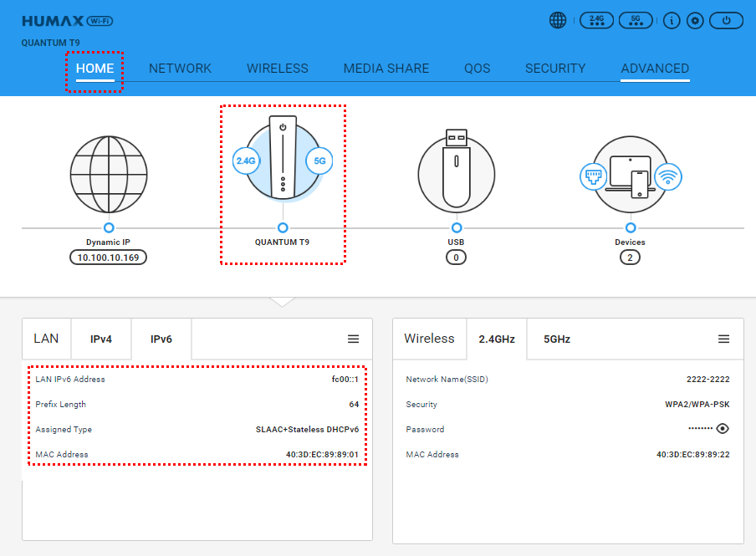Open the SECURITY menu
Image resolution: width=756 pixels, height=556 pixels.
[x=555, y=69]
